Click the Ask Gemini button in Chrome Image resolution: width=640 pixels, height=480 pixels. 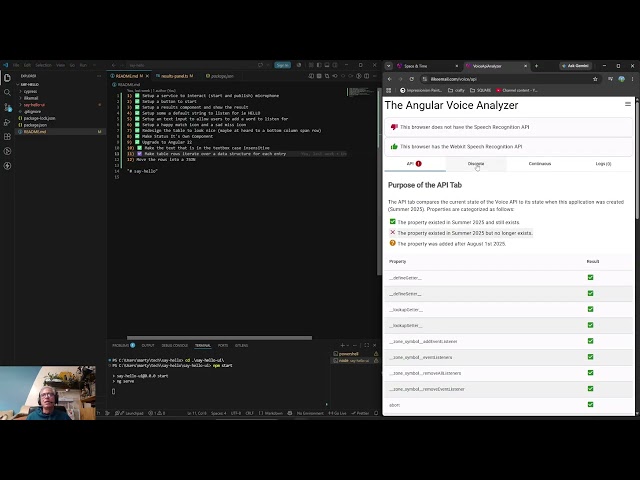click(x=575, y=66)
